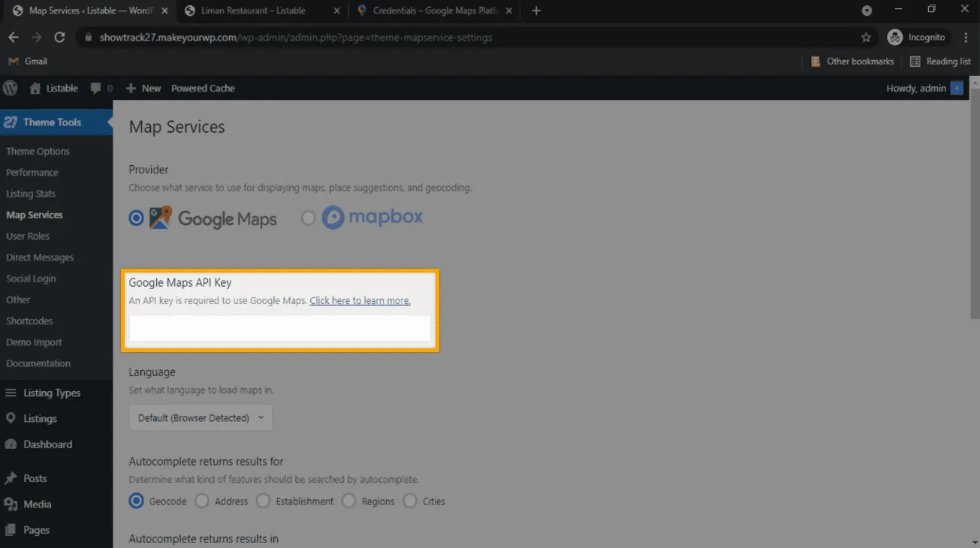Screen dimensions: 980x548
Task: Open a new browser tab
Action: (536, 11)
